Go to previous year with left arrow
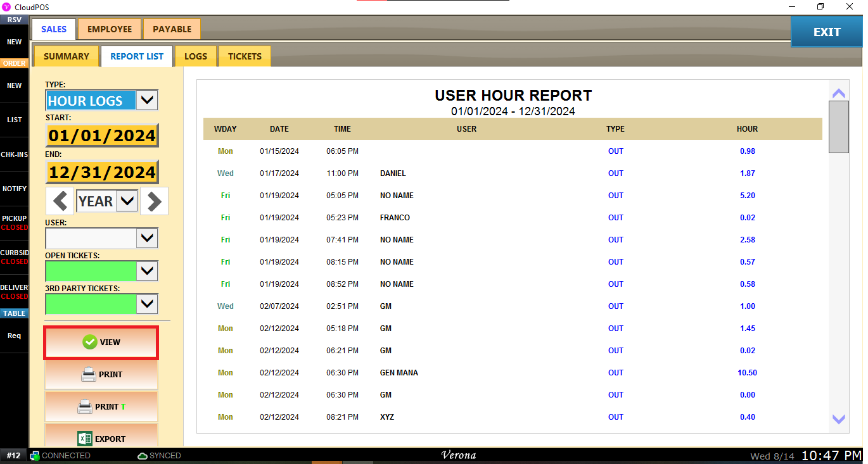 pyautogui.click(x=60, y=201)
